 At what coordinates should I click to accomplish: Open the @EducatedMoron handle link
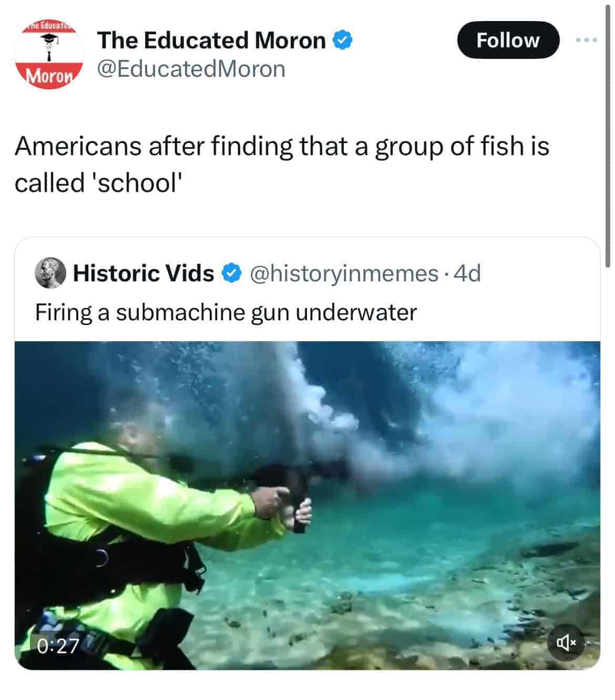click(191, 69)
